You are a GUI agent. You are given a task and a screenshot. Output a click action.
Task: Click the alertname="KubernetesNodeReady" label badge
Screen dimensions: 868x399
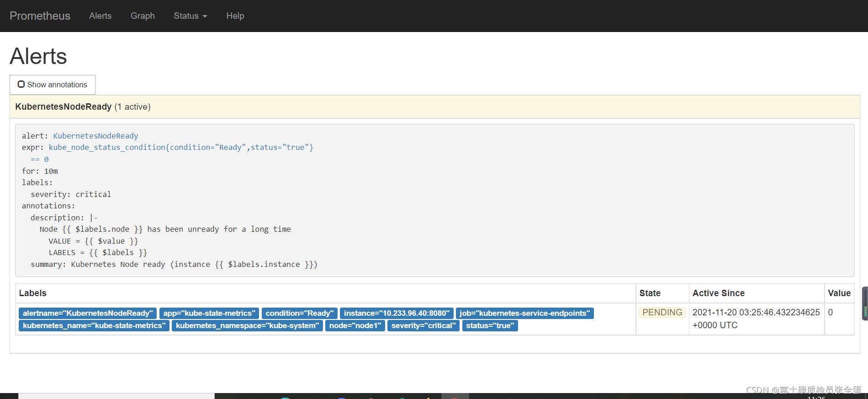click(x=88, y=313)
